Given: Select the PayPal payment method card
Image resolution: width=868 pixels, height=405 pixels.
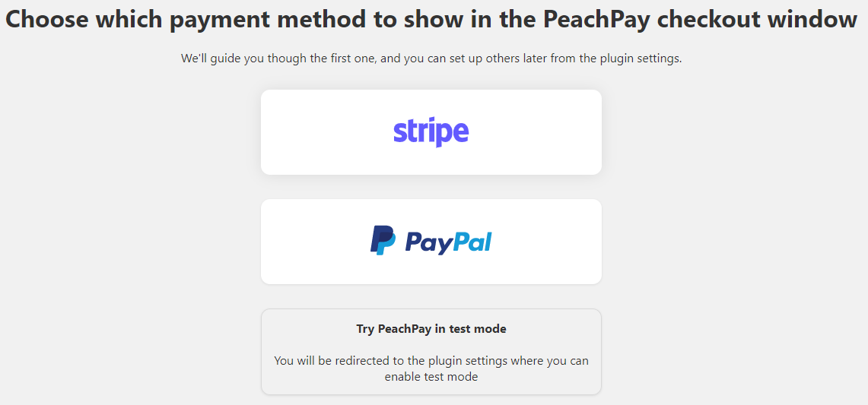Looking at the screenshot, I should pos(431,242).
